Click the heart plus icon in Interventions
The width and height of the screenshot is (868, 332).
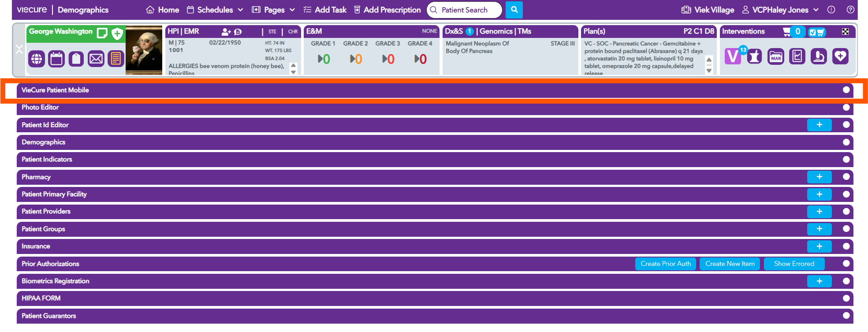click(840, 56)
